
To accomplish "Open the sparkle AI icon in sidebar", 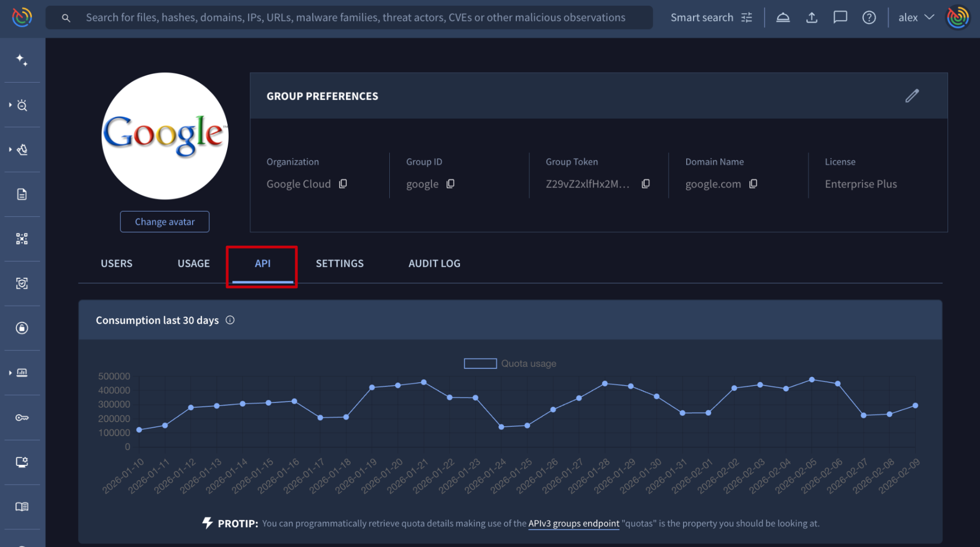I will (22, 60).
